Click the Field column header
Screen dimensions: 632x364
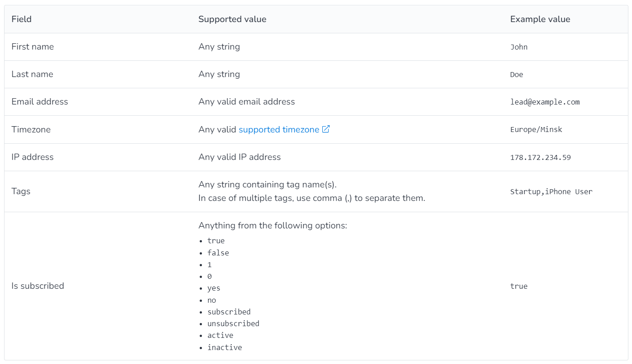coord(22,19)
